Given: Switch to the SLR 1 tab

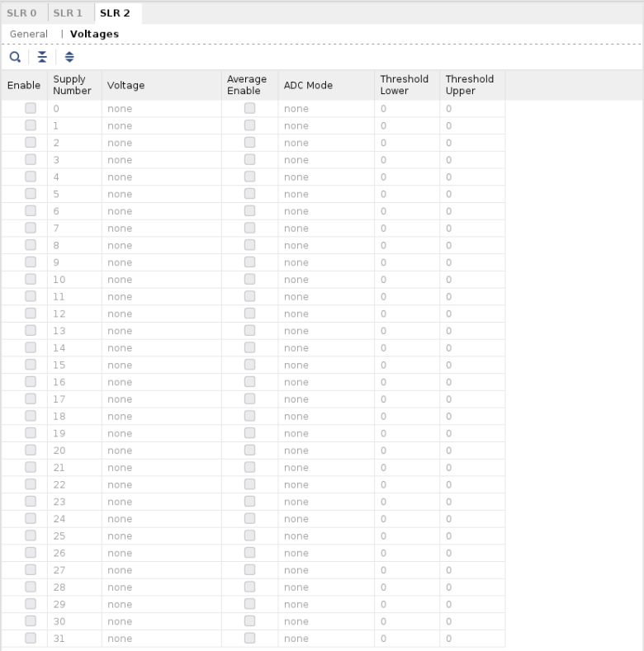Looking at the screenshot, I should pyautogui.click(x=68, y=13).
